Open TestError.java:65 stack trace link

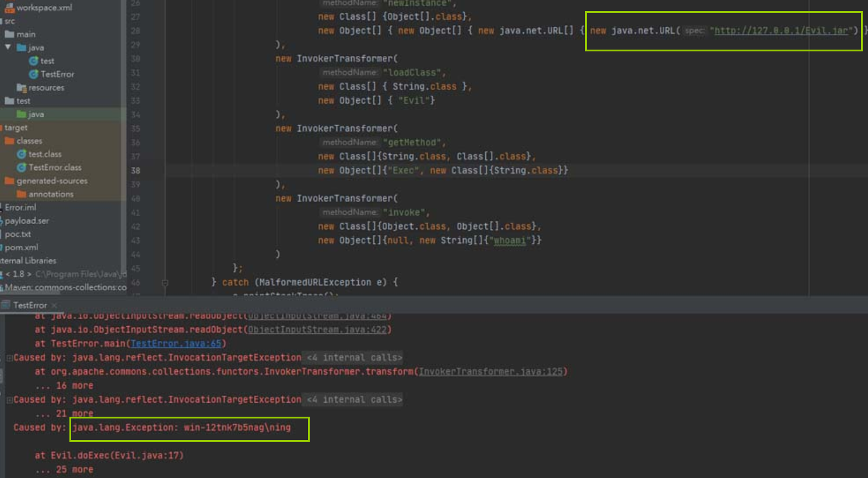pyautogui.click(x=176, y=344)
